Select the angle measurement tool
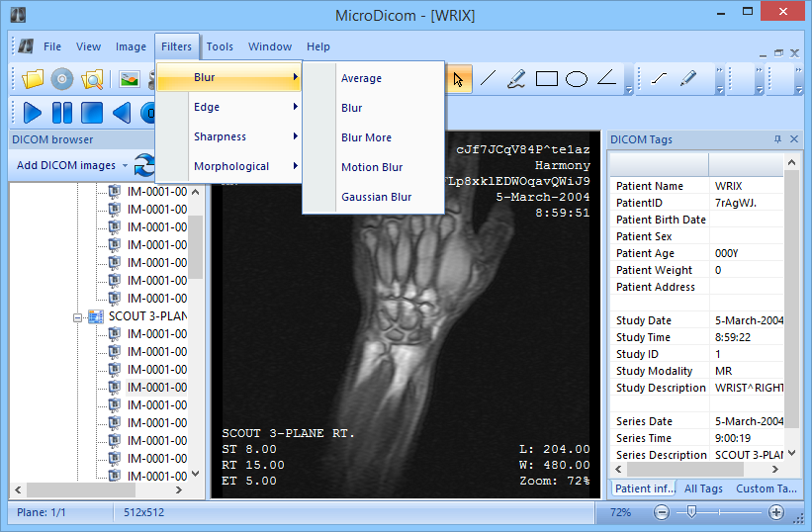 (x=606, y=78)
